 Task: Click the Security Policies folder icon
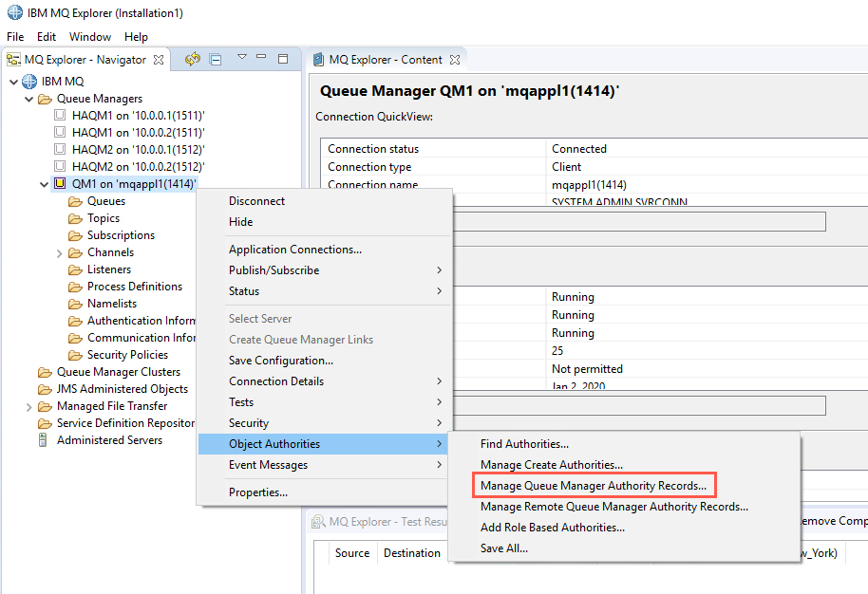click(x=75, y=356)
